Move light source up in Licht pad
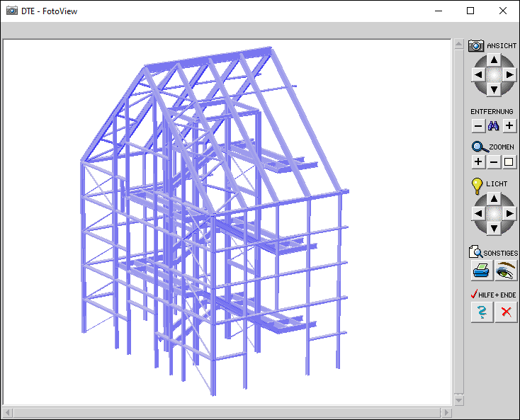Screen dimensions: 520x420 (x=494, y=198)
